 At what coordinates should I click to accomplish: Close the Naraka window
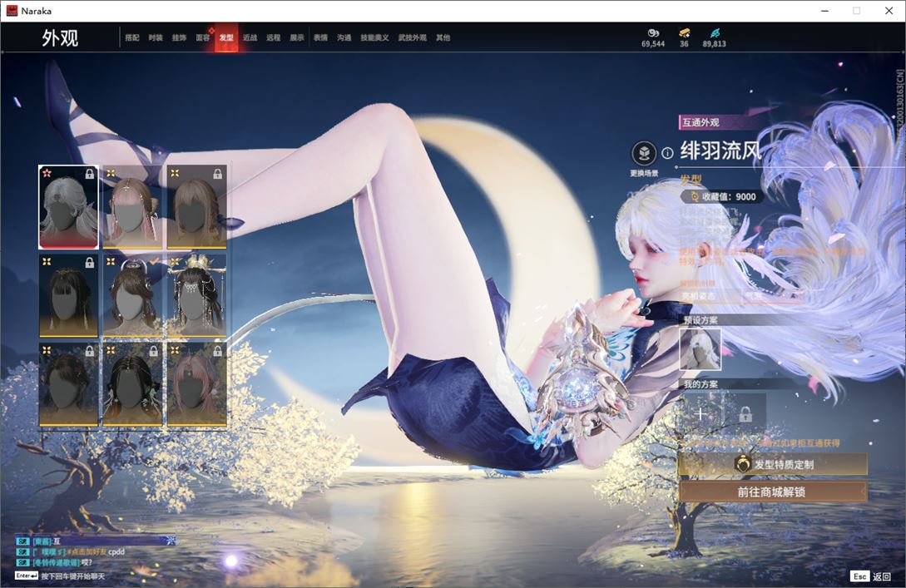point(889,11)
